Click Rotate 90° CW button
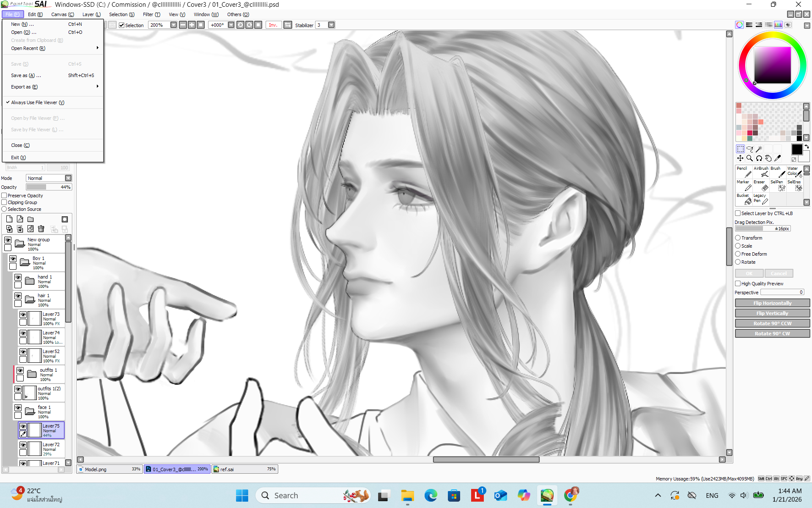 point(772,334)
